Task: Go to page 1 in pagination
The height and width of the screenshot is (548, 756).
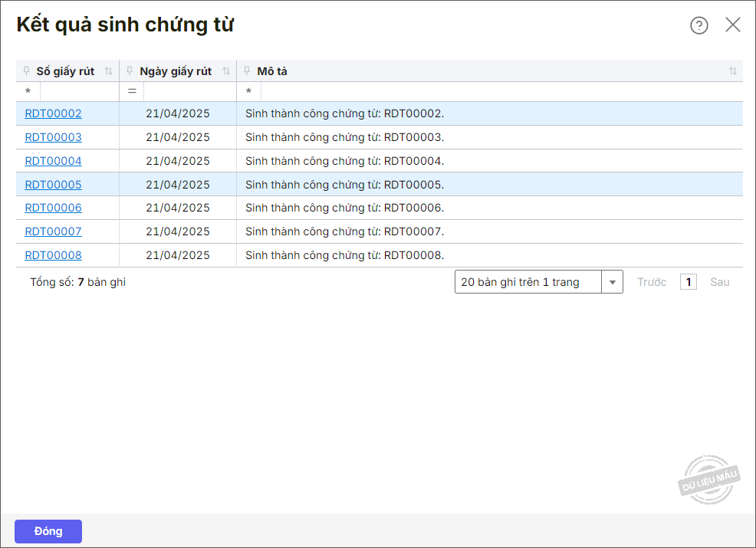Action: coord(688,282)
